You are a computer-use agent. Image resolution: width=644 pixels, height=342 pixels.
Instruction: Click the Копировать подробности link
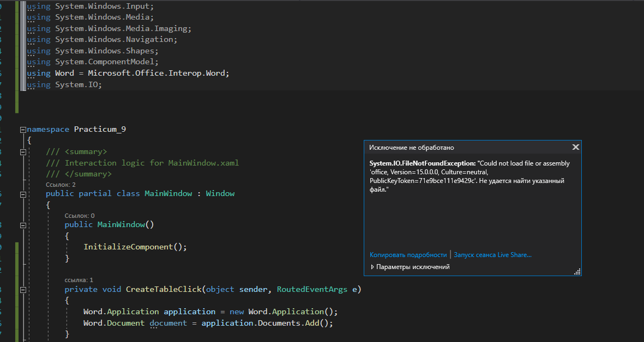408,255
